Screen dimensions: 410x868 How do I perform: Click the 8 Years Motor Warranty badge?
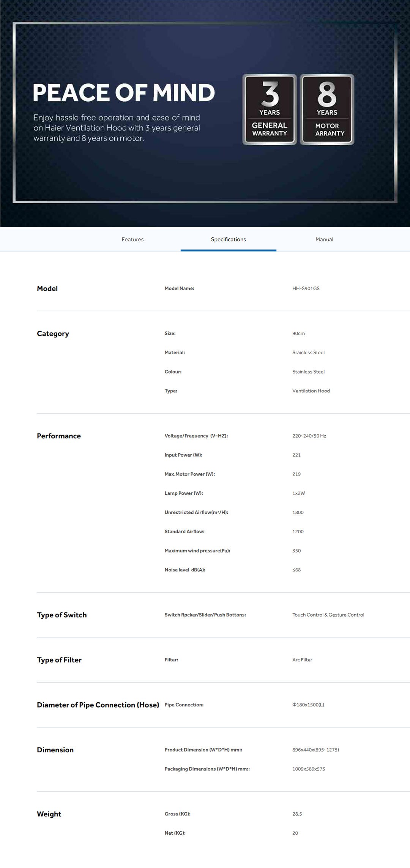click(x=327, y=109)
